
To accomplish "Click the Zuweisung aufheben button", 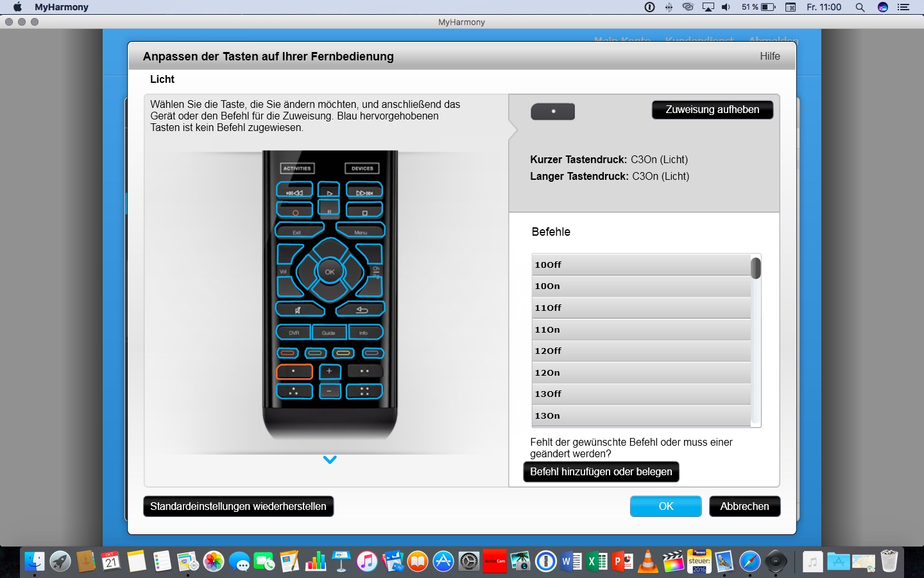I will point(712,110).
